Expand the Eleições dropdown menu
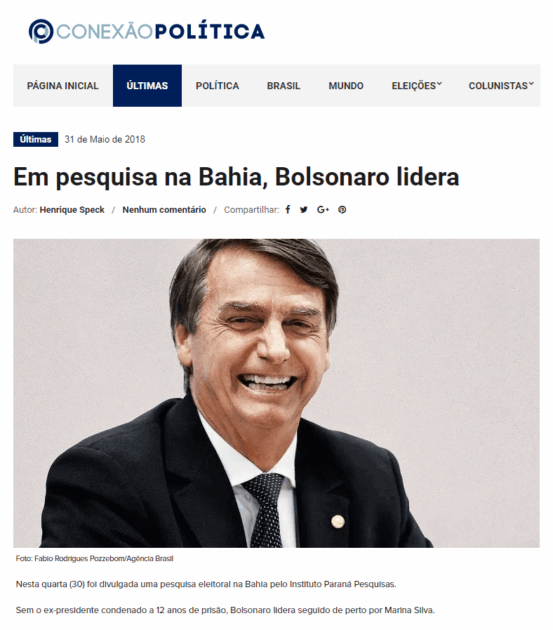553x630 pixels. click(x=416, y=86)
